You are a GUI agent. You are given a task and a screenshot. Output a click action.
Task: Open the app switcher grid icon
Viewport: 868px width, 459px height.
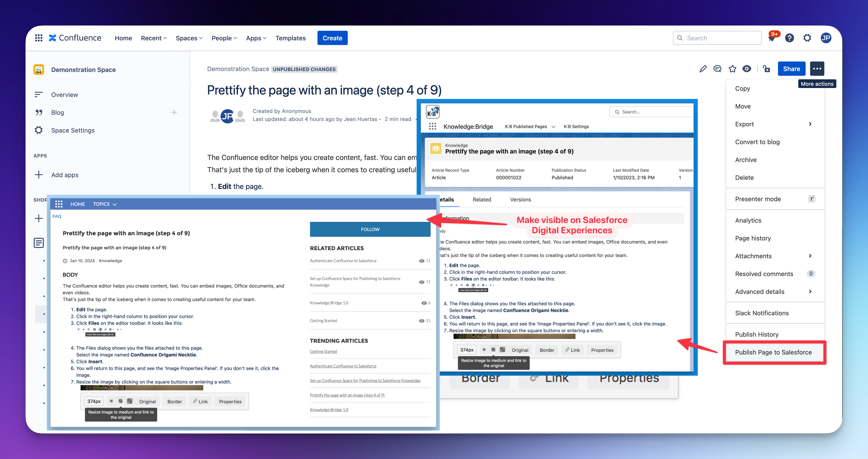(39, 38)
